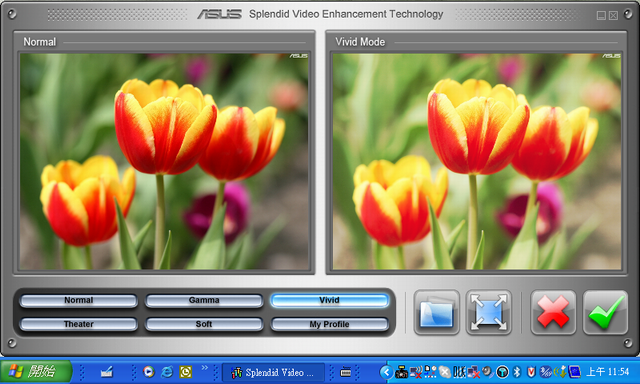Open the Bluetooth tray icon

pyautogui.click(x=517, y=372)
